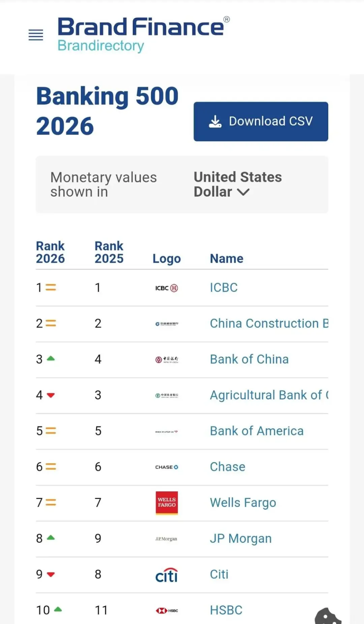This screenshot has width=364, height=624.
Task: Click the cookie settings icon
Action: (x=328, y=617)
